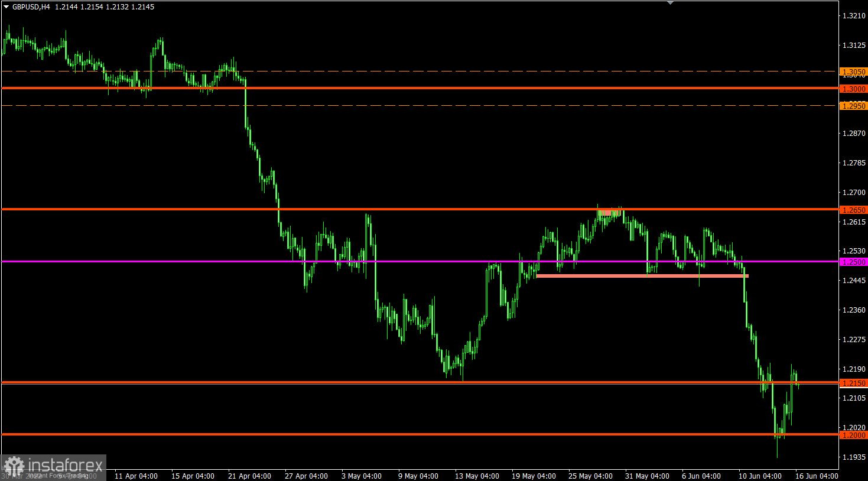This screenshot has width=868, height=481.
Task: Click the 1.2020 value on price axis
Action: (x=854, y=428)
